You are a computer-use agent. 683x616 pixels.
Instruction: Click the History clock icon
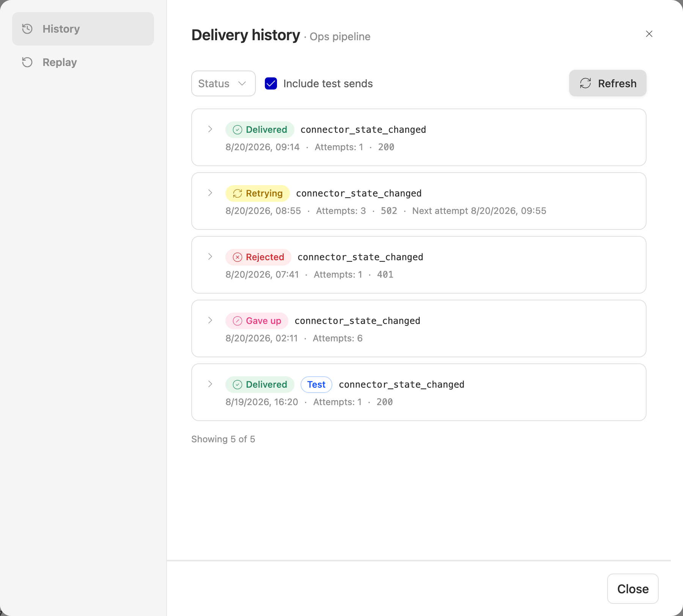(27, 29)
